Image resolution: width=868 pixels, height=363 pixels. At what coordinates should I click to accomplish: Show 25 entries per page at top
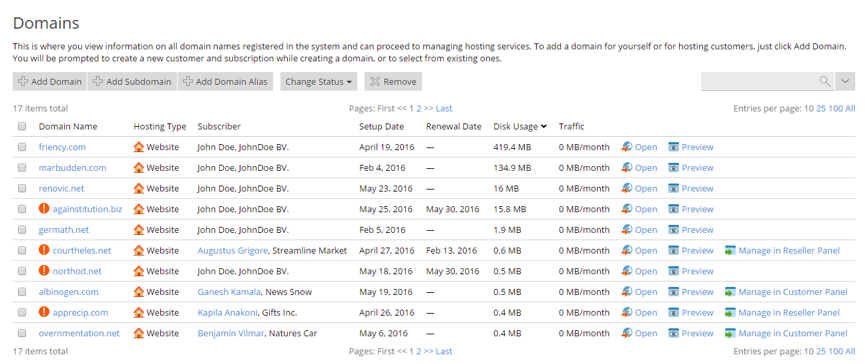(821, 108)
